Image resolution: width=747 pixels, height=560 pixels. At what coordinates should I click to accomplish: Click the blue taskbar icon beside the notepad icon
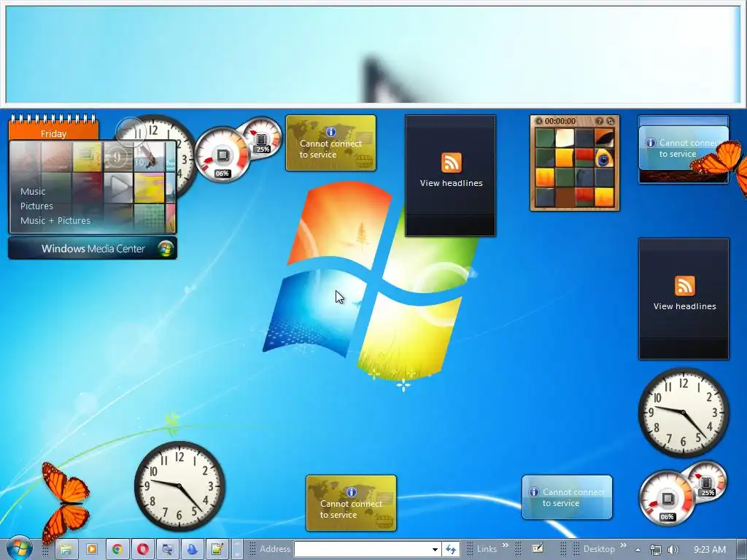click(193, 549)
